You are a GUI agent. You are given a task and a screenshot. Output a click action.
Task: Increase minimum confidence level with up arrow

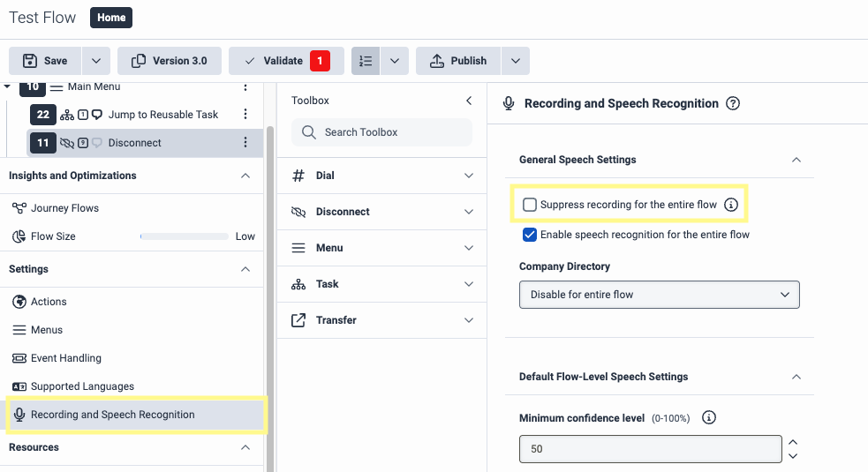click(793, 442)
